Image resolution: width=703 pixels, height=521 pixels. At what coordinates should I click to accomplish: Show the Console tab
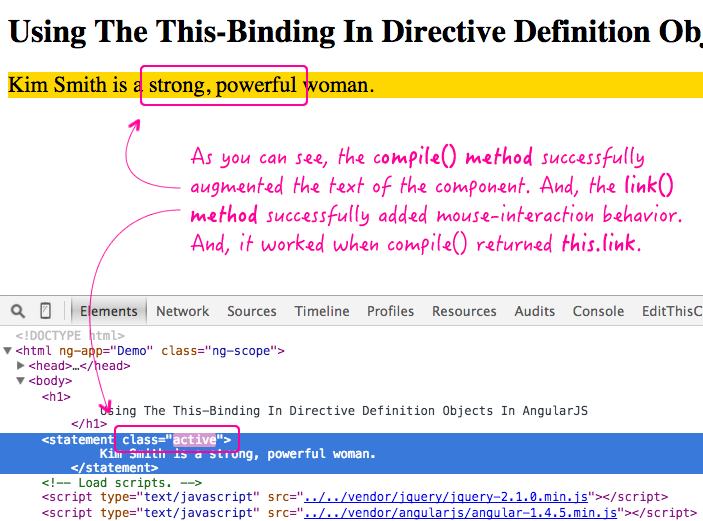pos(598,311)
